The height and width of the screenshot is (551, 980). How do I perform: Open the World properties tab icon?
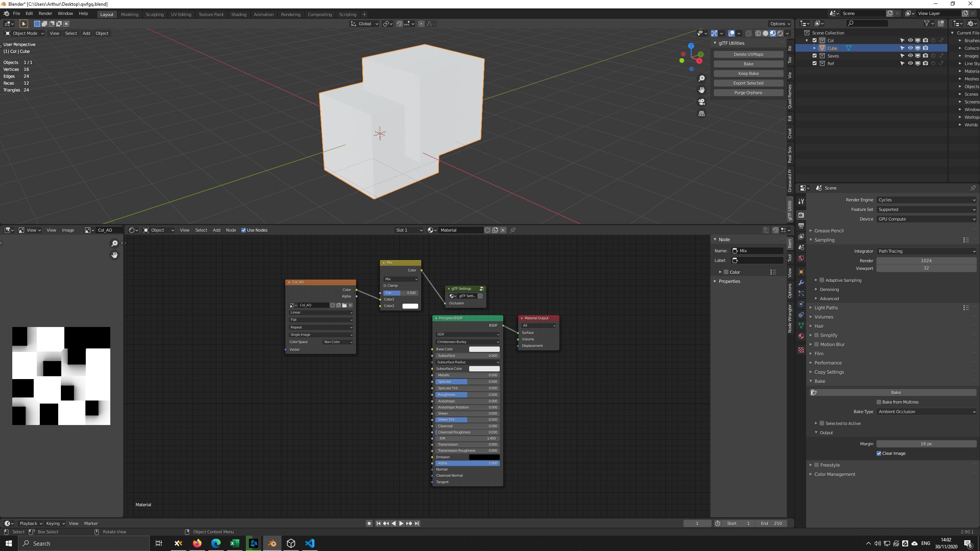[801, 258]
